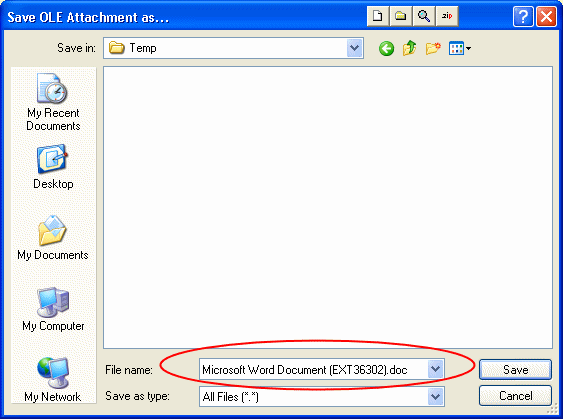Image resolution: width=563 pixels, height=419 pixels.
Task: Expand the Save as type dropdown
Action: (x=436, y=397)
